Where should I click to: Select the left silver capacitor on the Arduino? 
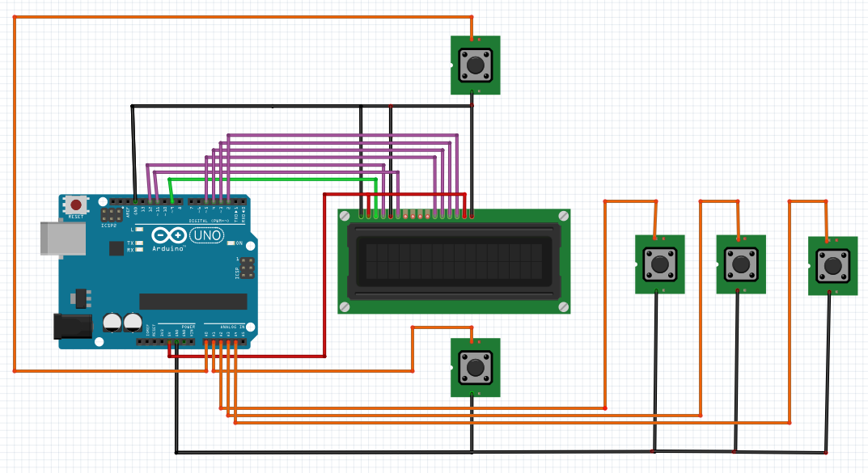pos(112,323)
